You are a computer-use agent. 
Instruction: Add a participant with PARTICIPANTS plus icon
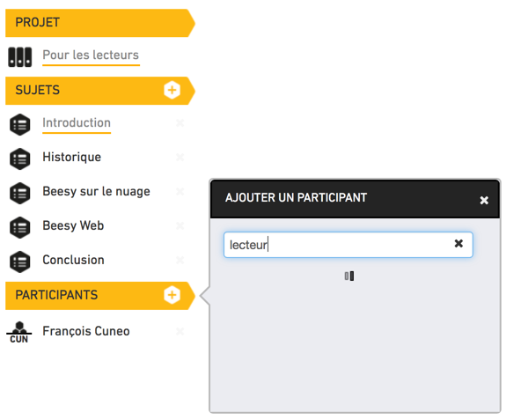pyautogui.click(x=172, y=295)
